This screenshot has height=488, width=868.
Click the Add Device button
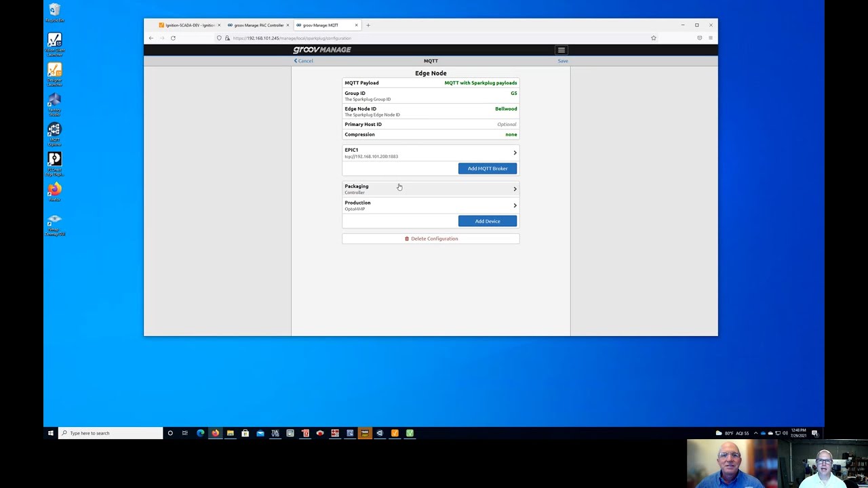pos(488,221)
